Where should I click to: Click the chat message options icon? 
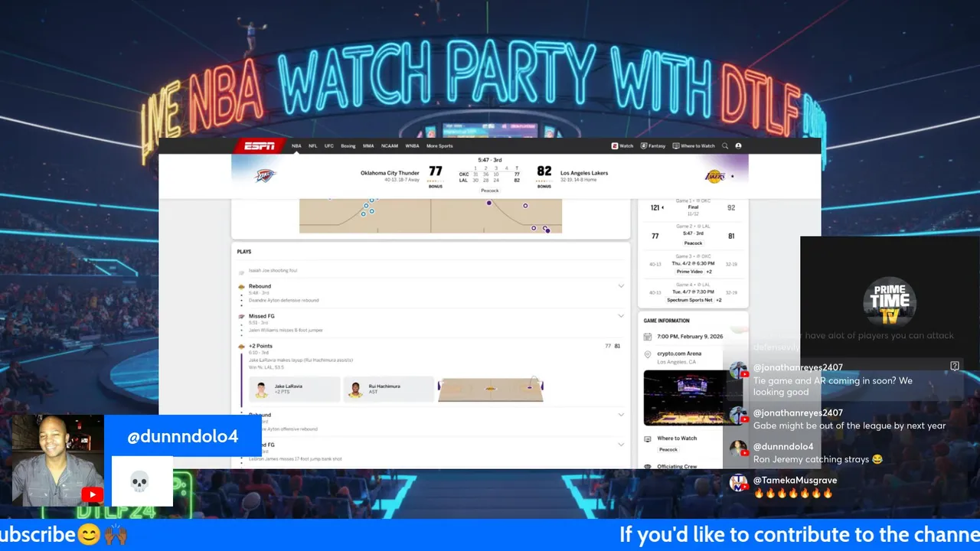(955, 367)
